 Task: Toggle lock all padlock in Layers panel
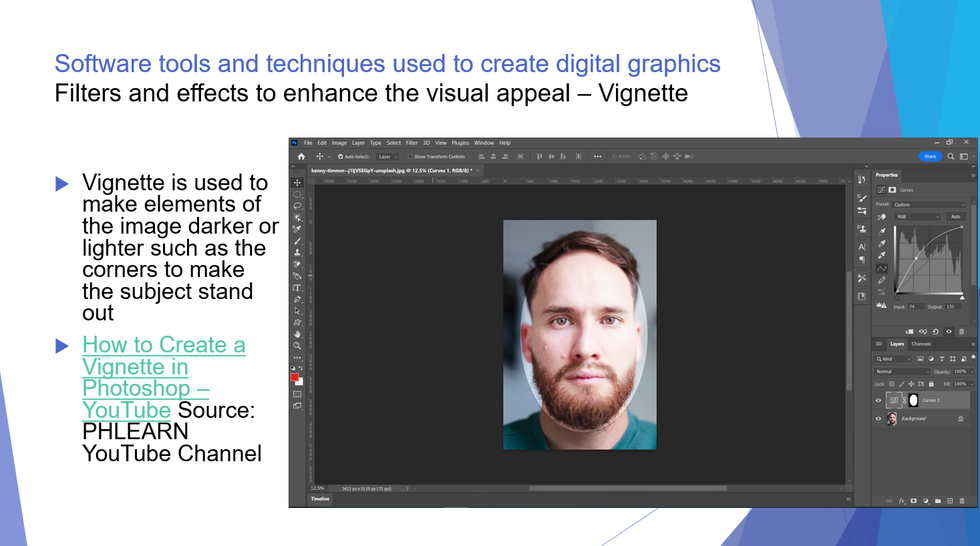click(x=931, y=384)
